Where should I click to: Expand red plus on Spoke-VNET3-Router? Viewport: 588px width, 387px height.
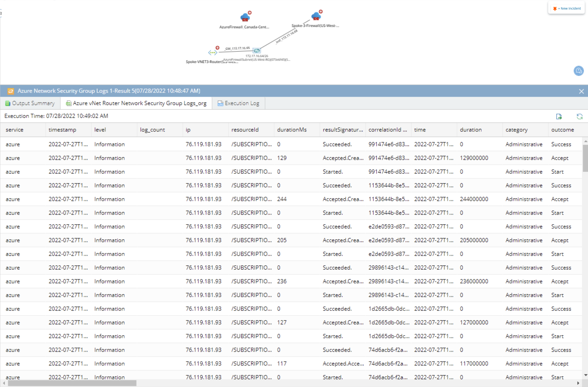217,48
